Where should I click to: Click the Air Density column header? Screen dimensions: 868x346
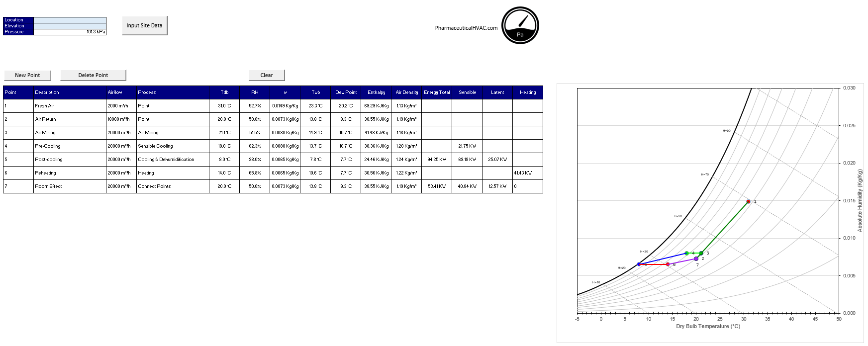pos(406,92)
